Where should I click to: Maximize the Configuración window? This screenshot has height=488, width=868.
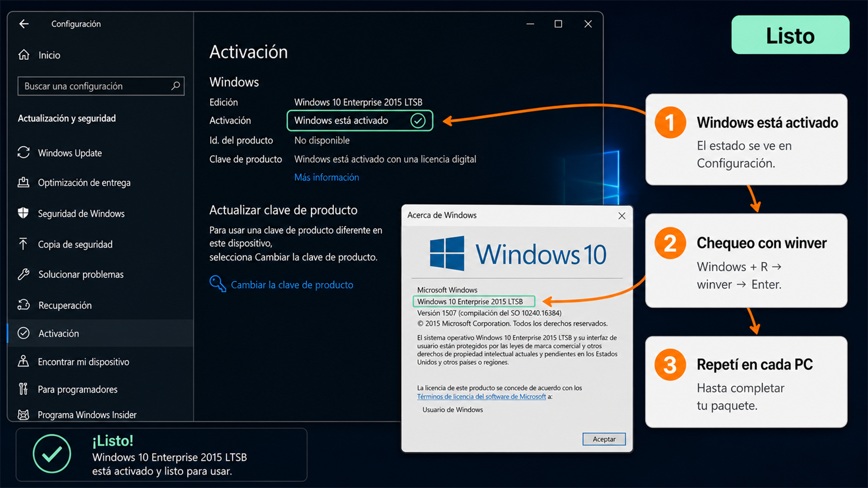click(x=558, y=24)
